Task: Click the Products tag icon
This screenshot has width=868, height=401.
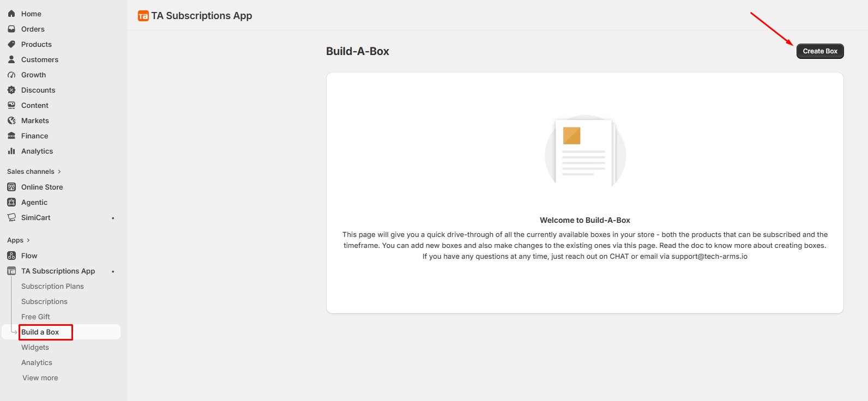Action: pyautogui.click(x=11, y=44)
